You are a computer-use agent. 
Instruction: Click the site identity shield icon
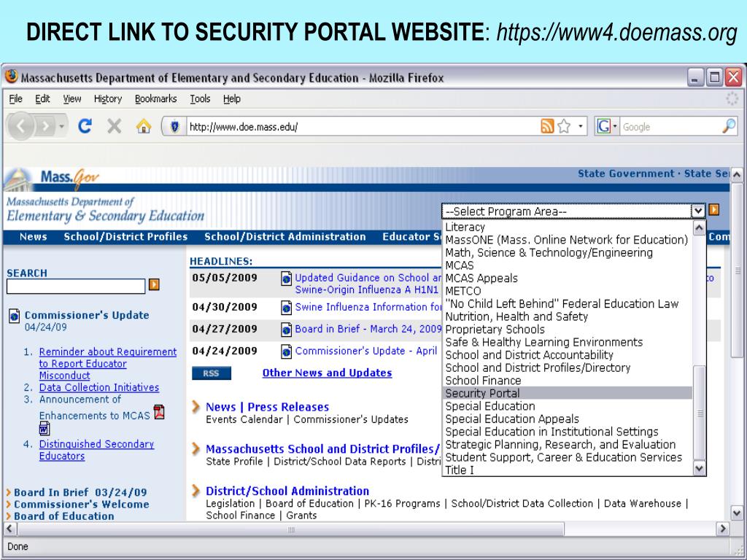pyautogui.click(x=174, y=127)
